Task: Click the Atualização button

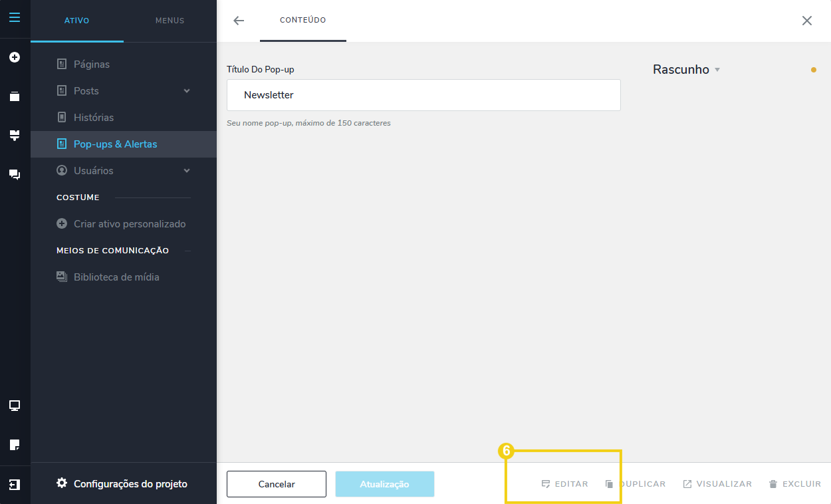Action: [x=384, y=484]
